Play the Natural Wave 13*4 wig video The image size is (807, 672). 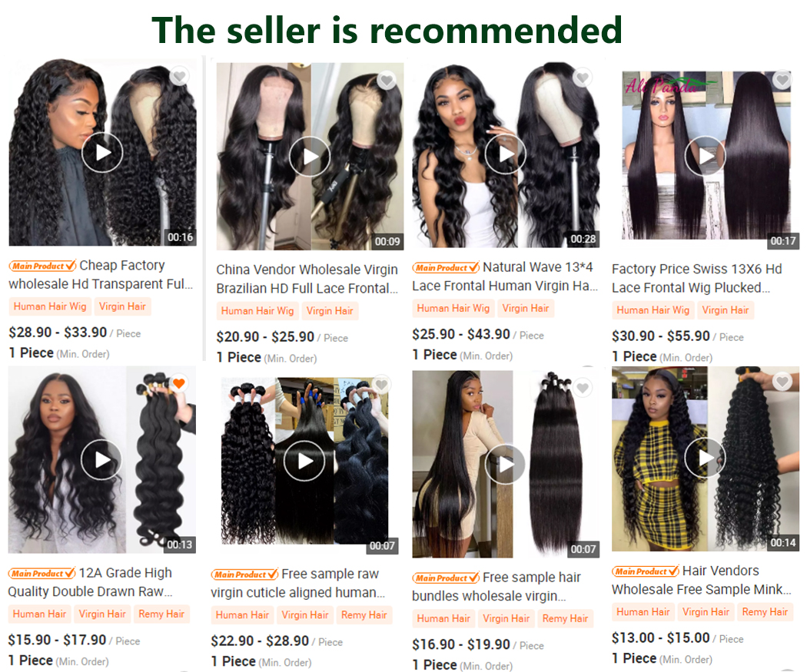[x=506, y=154]
